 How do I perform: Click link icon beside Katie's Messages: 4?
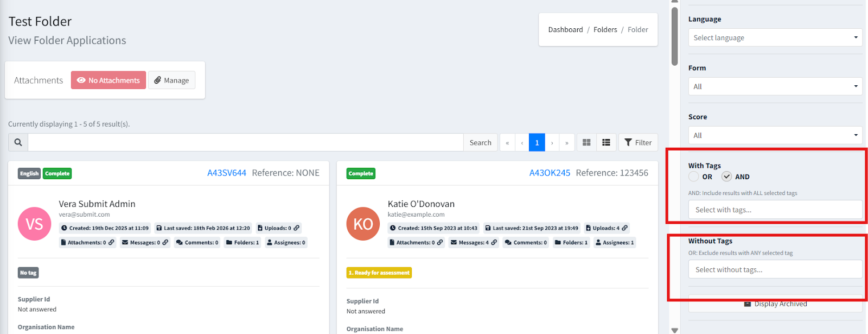coord(494,243)
